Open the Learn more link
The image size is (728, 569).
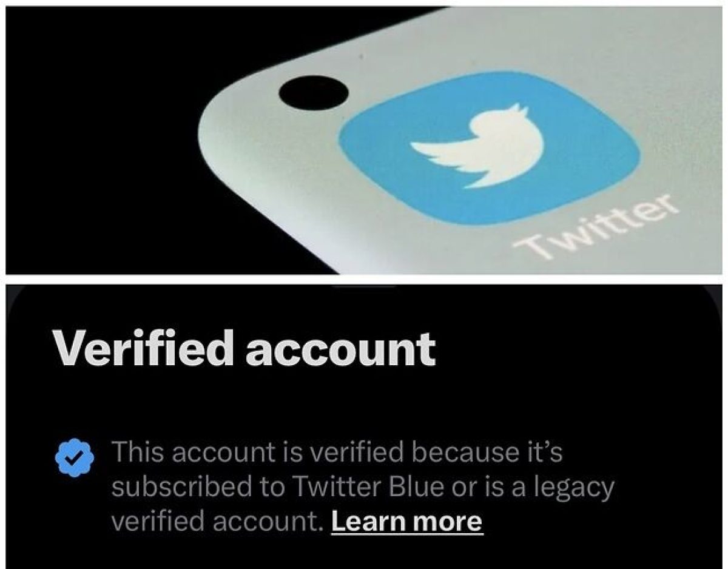click(x=406, y=521)
